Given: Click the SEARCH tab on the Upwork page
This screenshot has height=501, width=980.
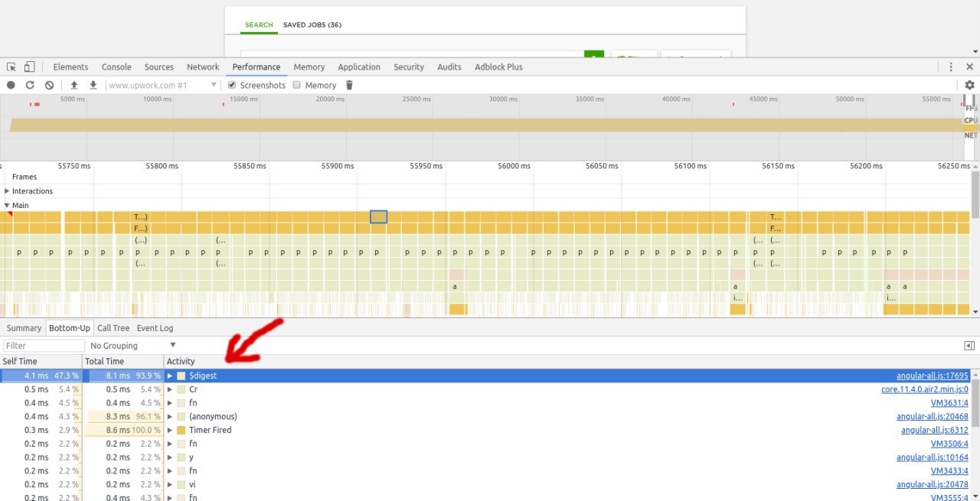Looking at the screenshot, I should click(x=259, y=25).
